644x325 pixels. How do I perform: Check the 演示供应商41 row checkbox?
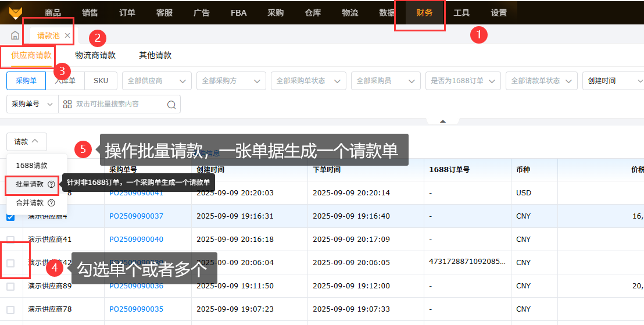(10, 240)
